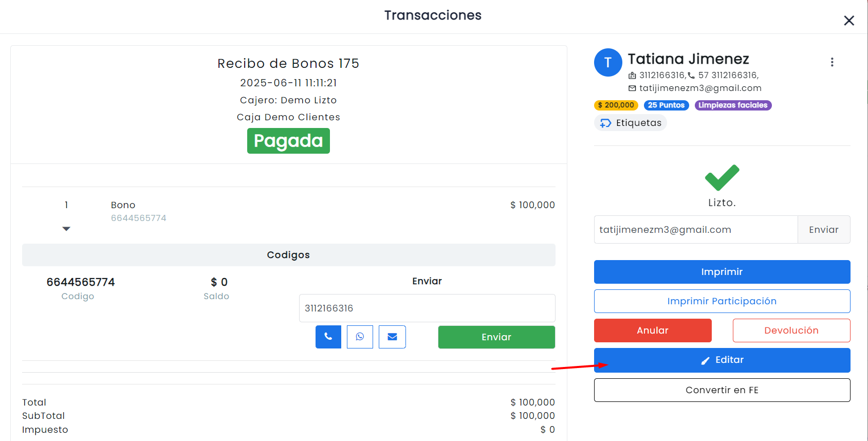Convert receipt with Convertir en FE
The width and height of the screenshot is (868, 441).
coord(722,390)
